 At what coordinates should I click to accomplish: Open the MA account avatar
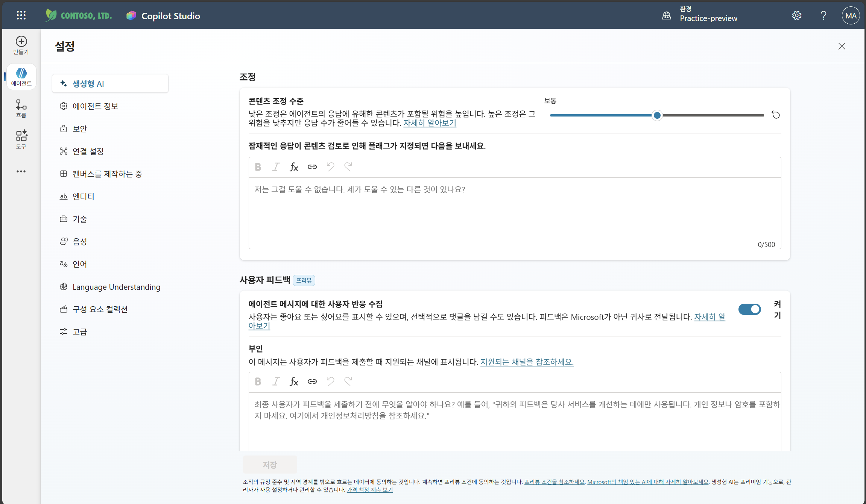(850, 15)
